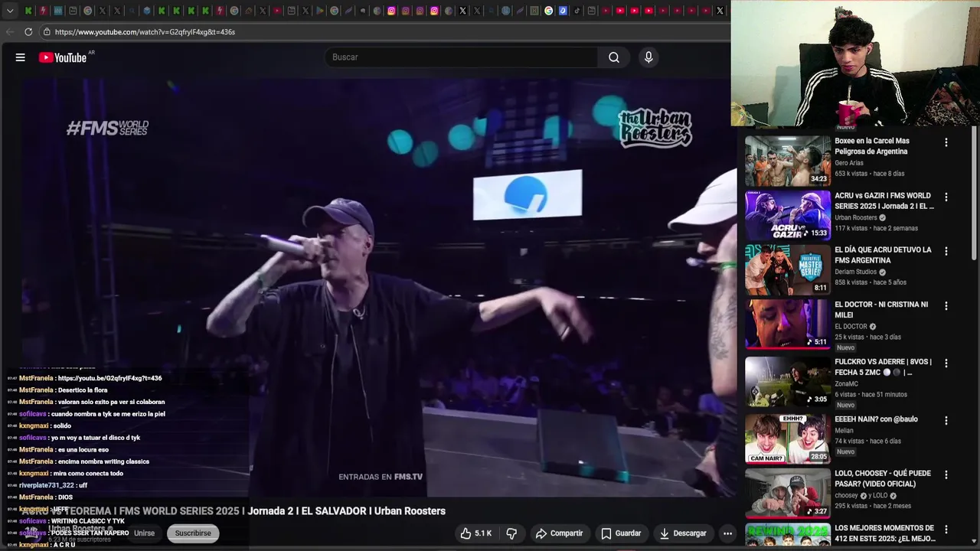This screenshot has height=551, width=980.
Task: Open menu for EEEEH NAIN video
Action: point(946,420)
